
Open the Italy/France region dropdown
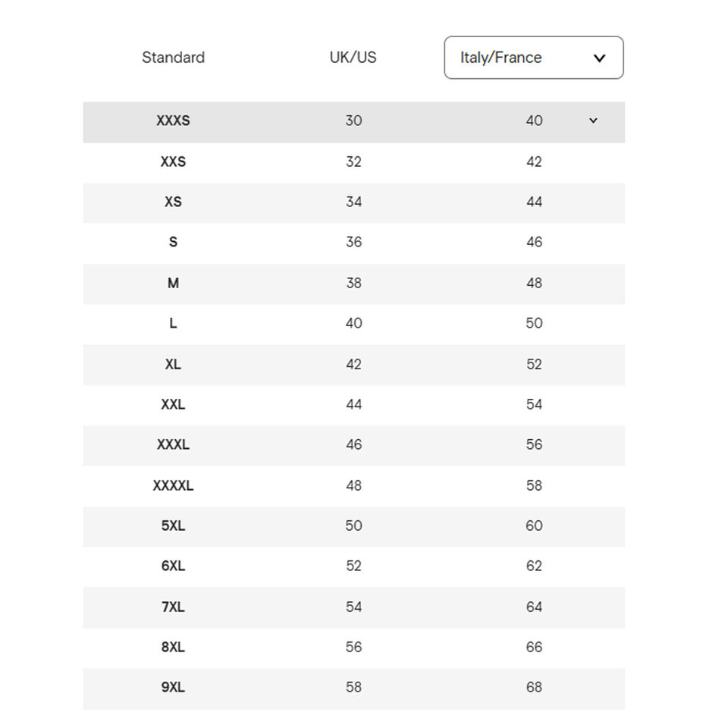[533, 58]
